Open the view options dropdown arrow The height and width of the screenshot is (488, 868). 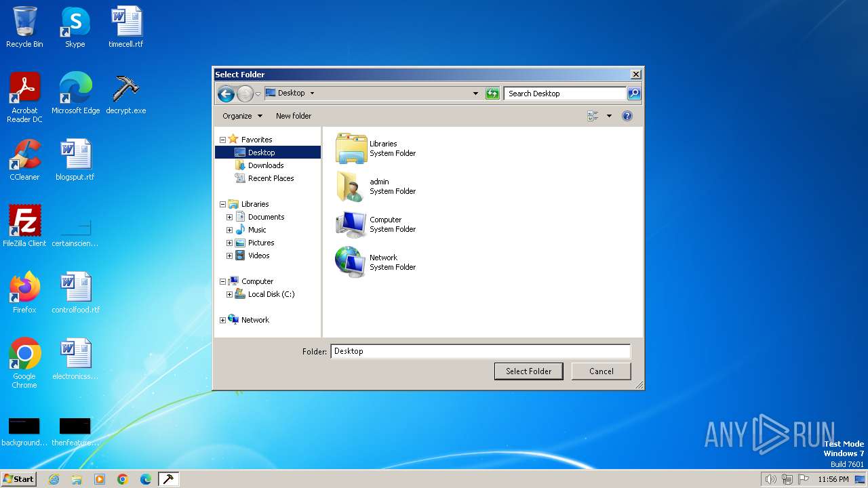click(609, 116)
